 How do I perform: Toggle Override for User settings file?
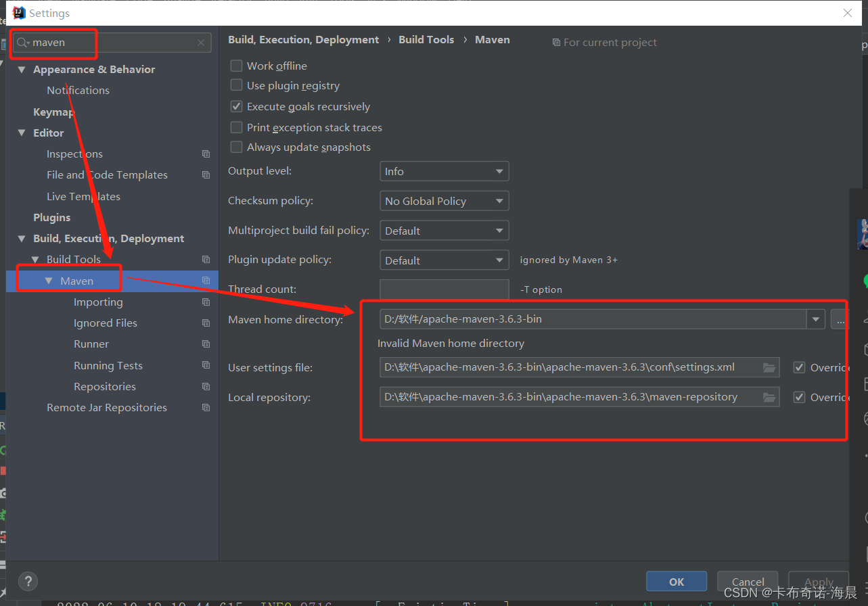point(799,367)
